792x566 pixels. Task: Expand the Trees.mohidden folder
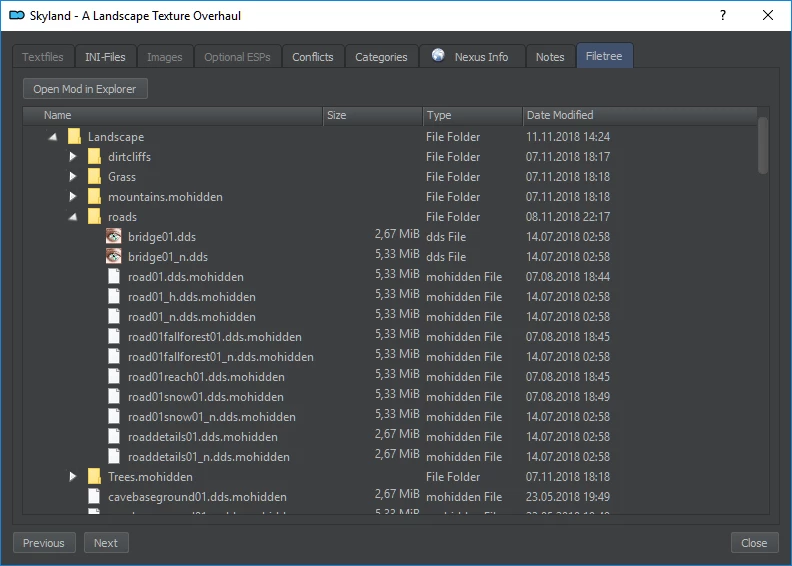coord(73,476)
